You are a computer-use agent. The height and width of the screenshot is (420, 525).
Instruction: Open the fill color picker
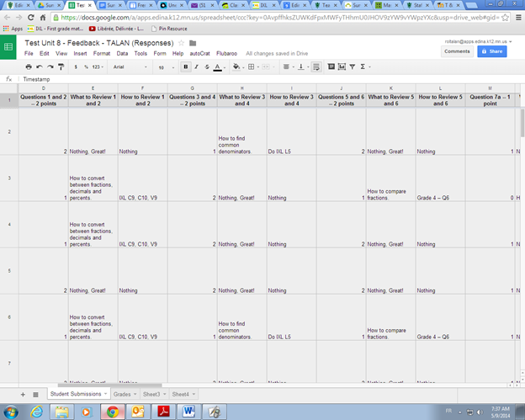click(238, 67)
